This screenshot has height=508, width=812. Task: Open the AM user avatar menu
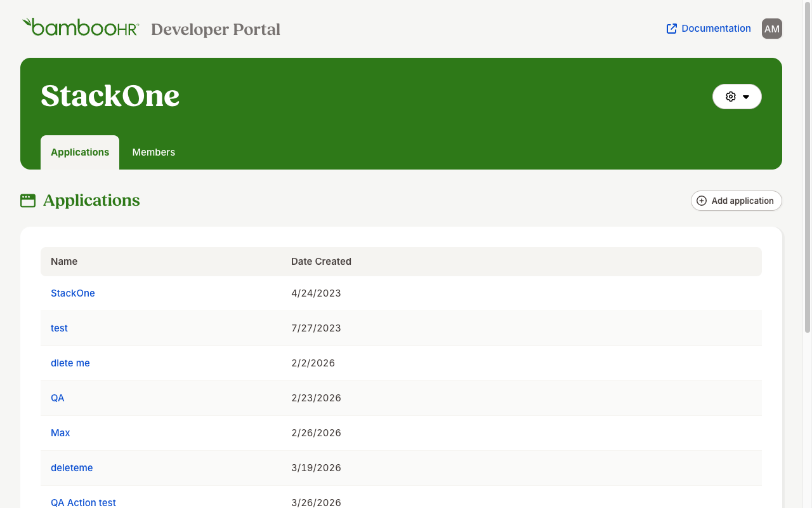click(x=772, y=29)
